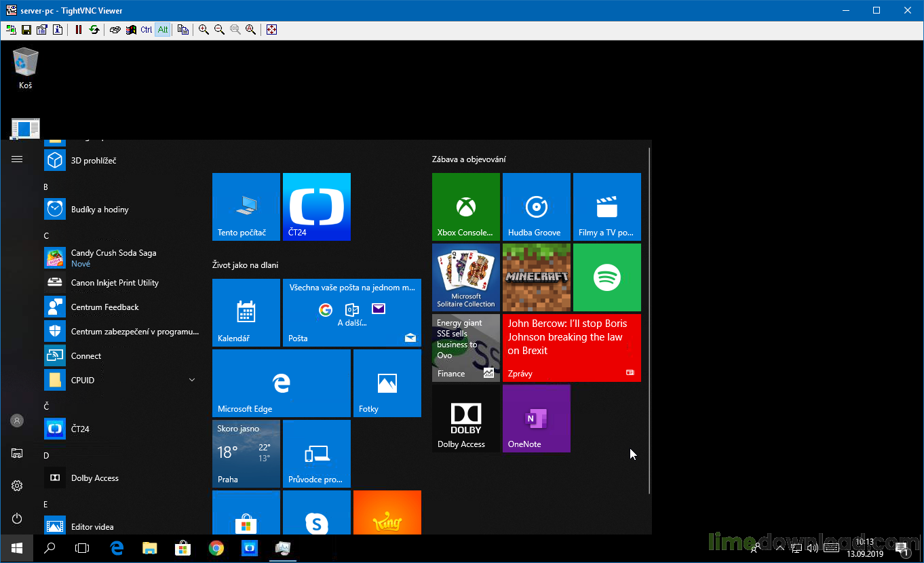Image resolution: width=924 pixels, height=563 pixels.
Task: Open the Pošta mail tile
Action: [352, 313]
